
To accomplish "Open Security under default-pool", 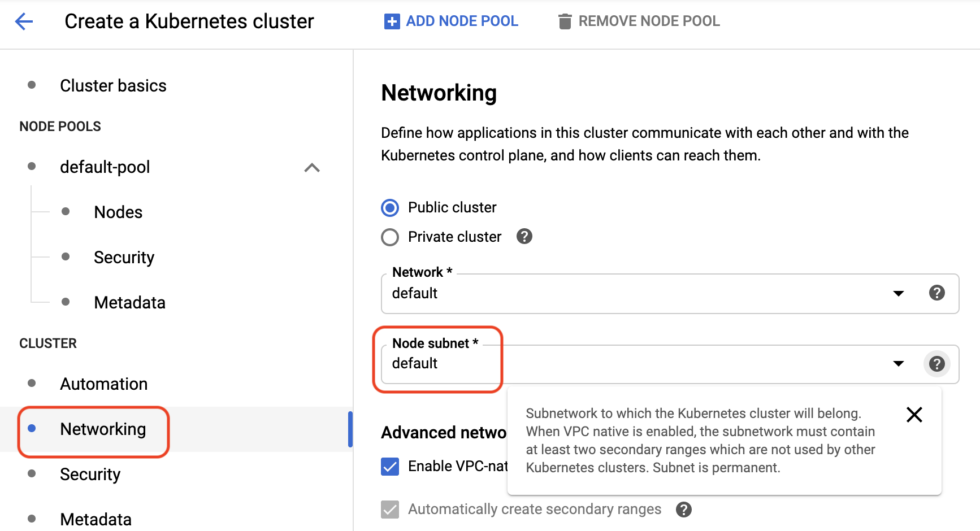I will (x=124, y=257).
